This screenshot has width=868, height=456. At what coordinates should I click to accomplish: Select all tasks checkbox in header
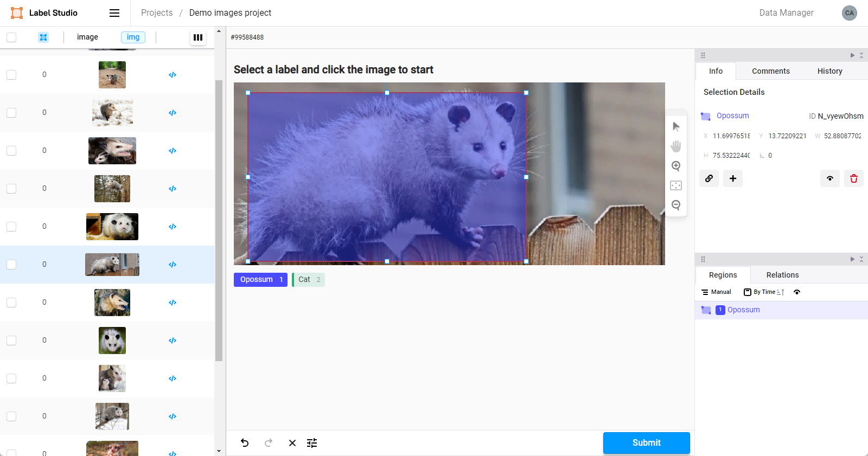tap(11, 37)
